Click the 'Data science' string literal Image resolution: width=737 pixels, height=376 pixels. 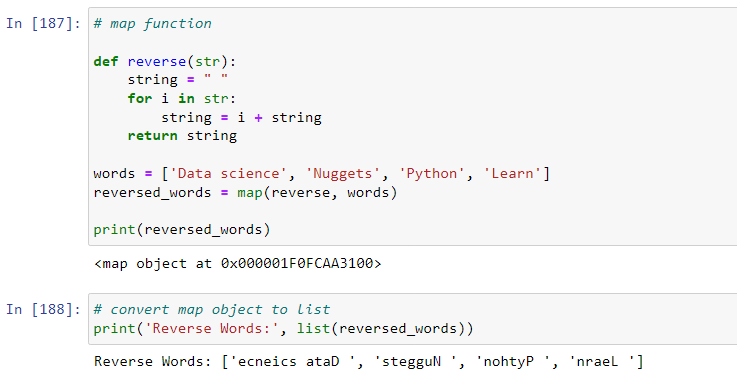click(228, 173)
